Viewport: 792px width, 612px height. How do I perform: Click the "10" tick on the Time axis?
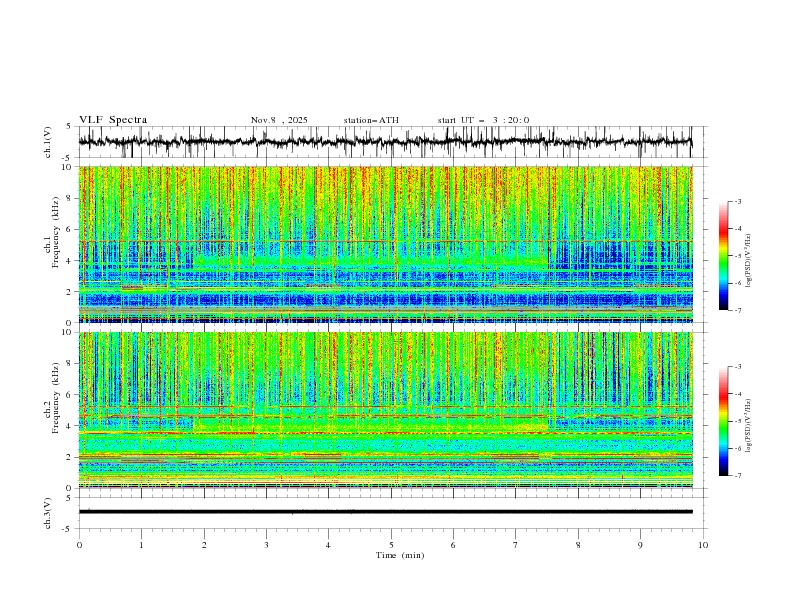click(x=703, y=545)
